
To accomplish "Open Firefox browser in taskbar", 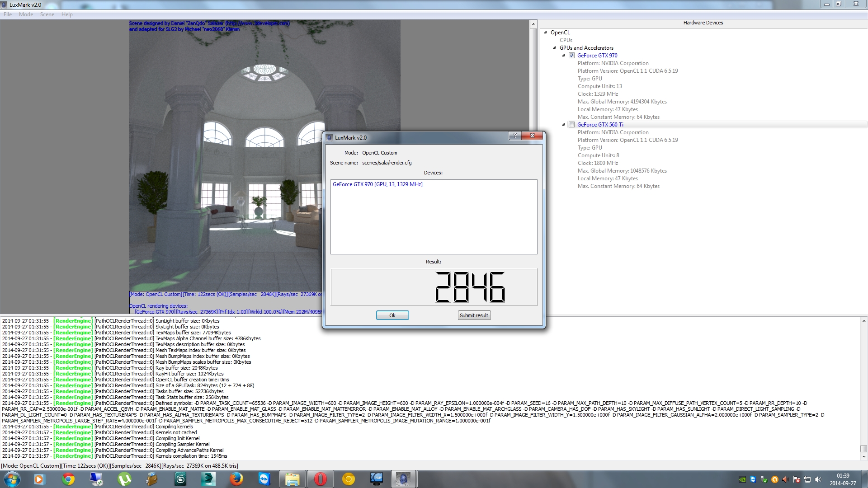I will click(x=236, y=479).
